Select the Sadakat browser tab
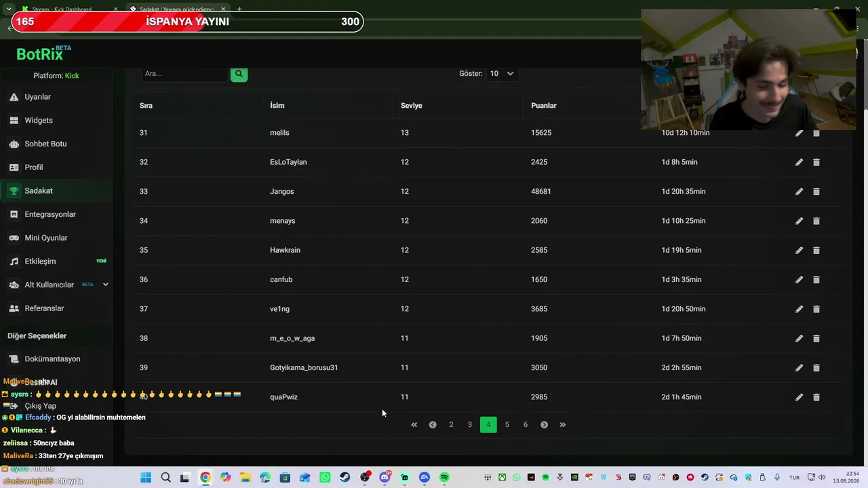 [x=178, y=9]
